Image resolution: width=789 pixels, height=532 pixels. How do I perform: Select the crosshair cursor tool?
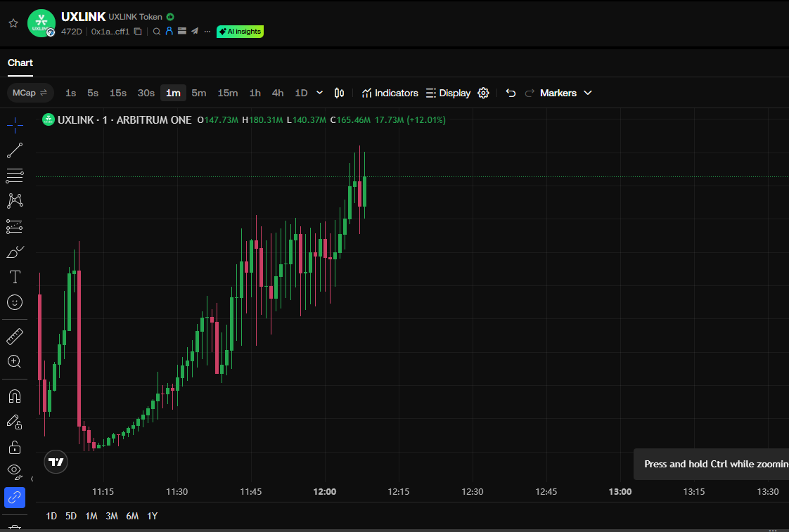coord(15,124)
